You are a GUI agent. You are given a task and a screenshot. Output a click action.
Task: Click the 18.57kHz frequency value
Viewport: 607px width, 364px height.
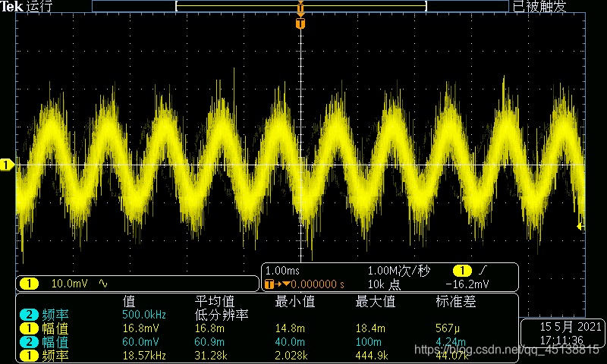pyautogui.click(x=144, y=356)
